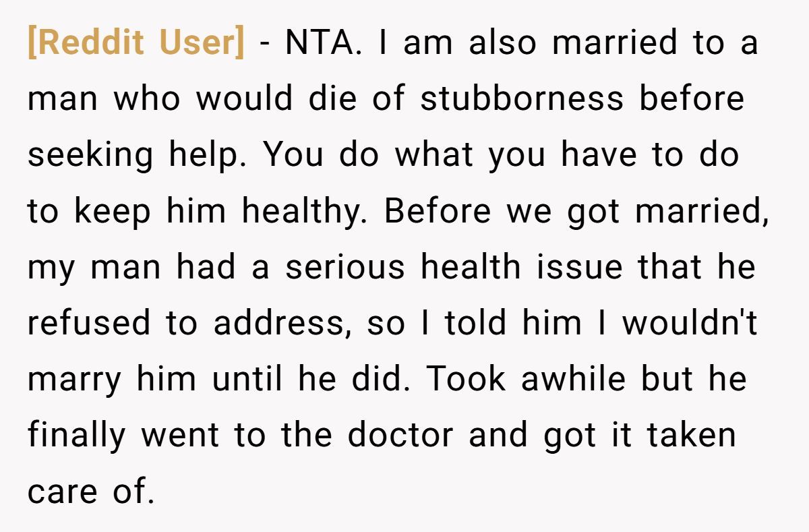Click the word "wouldn't" in the comment
809x532 pixels.
[689, 324]
